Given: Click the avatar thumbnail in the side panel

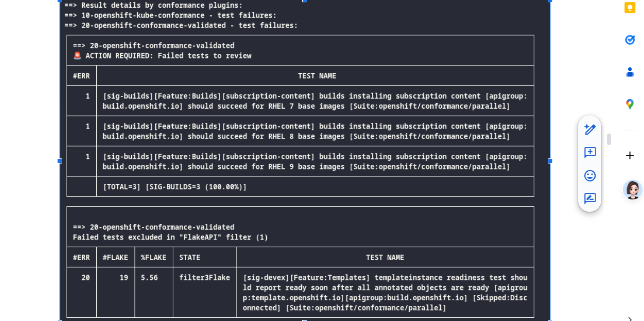Looking at the screenshot, I should (632, 190).
